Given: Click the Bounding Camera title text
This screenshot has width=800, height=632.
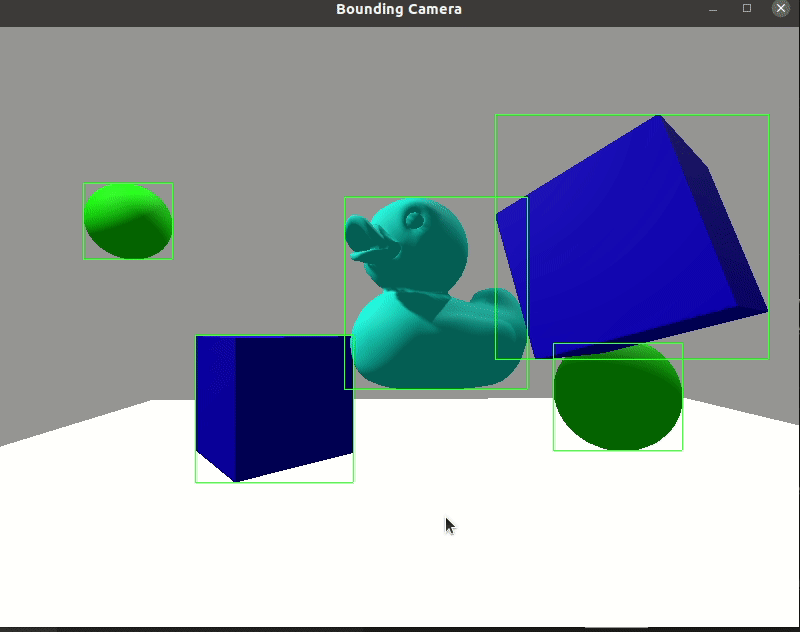Looking at the screenshot, I should point(399,9).
